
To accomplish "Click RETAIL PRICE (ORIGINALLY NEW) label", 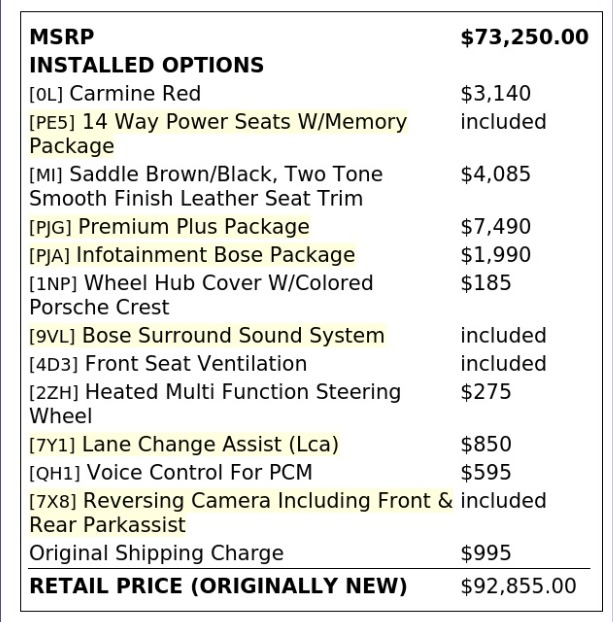I will click(x=218, y=586).
